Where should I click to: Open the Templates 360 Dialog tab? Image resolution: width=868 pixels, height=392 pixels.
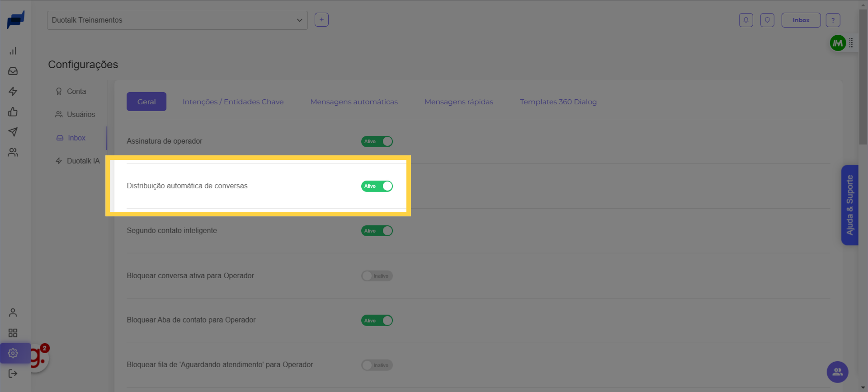coord(558,102)
